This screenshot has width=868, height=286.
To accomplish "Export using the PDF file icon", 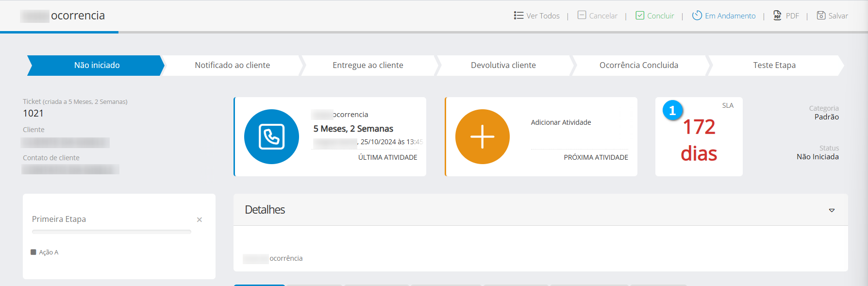I will click(x=777, y=16).
